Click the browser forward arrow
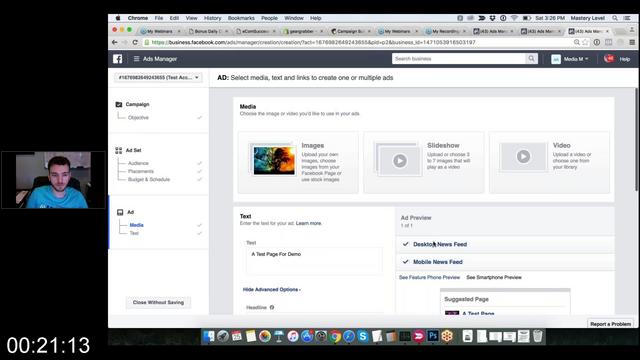Image resolution: width=640 pixels, height=360 pixels. coord(124,42)
